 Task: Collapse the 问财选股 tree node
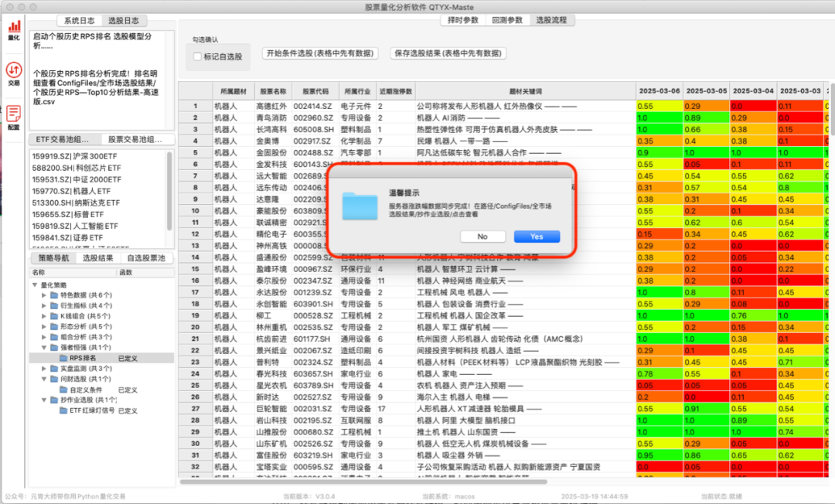coord(44,379)
